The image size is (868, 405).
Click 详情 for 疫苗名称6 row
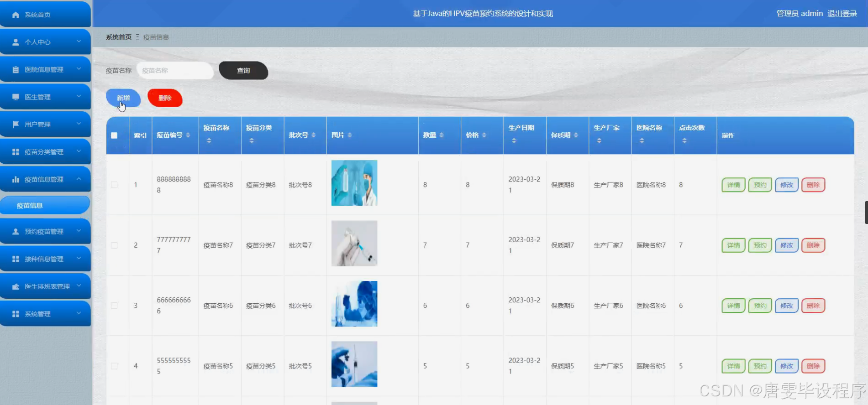pyautogui.click(x=733, y=306)
